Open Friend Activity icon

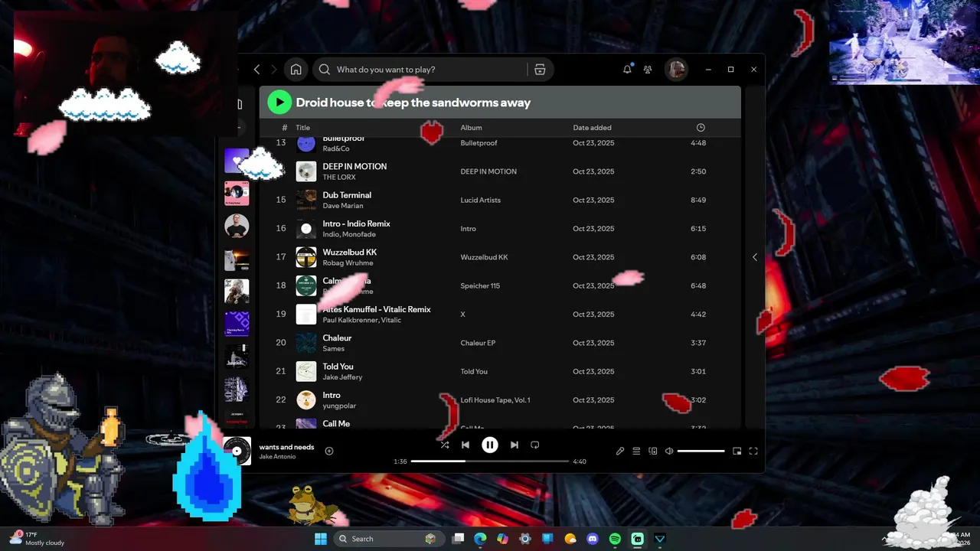(648, 70)
